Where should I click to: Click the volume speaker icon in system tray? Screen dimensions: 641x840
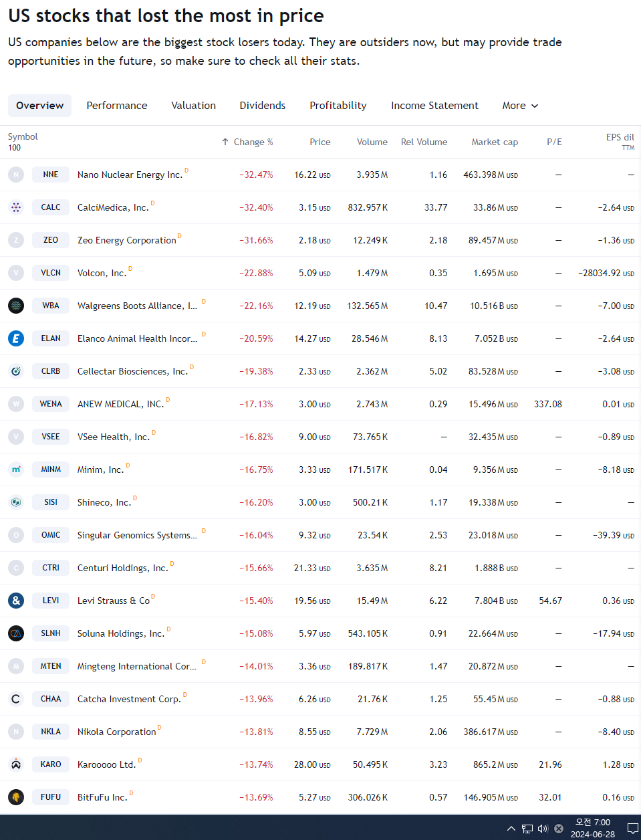(x=543, y=829)
